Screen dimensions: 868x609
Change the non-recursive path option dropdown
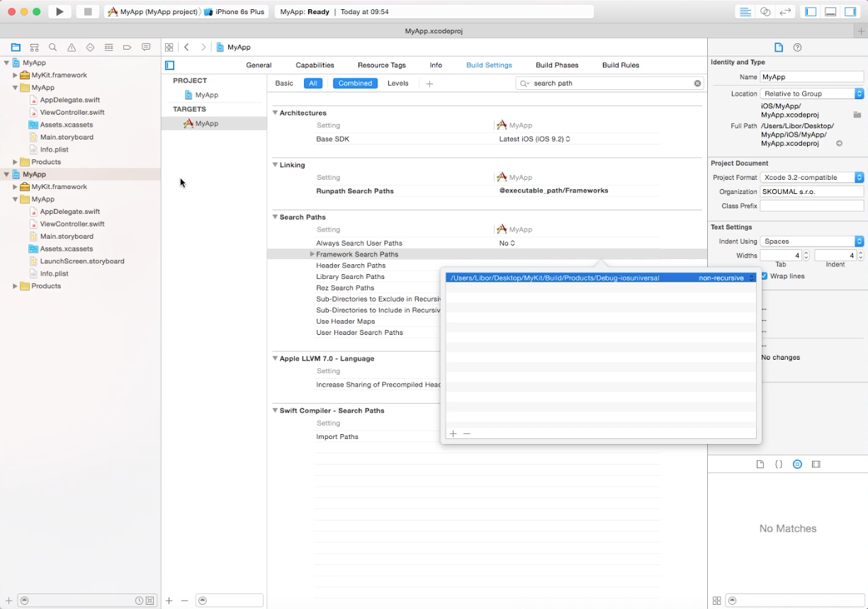tap(726, 278)
